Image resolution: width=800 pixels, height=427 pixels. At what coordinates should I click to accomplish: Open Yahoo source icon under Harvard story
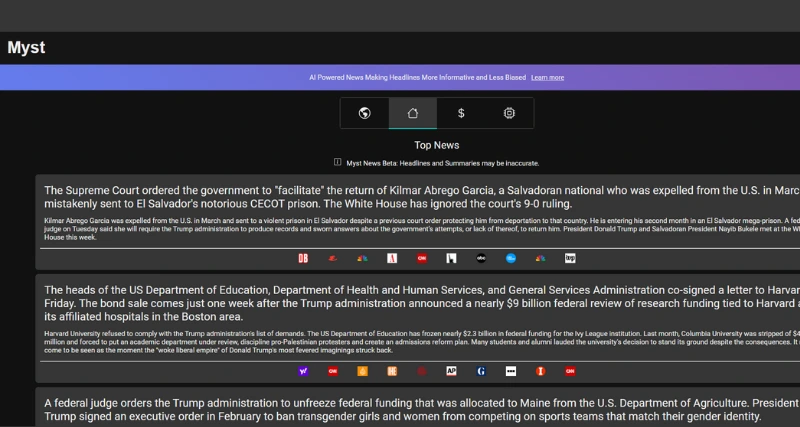[x=303, y=371]
